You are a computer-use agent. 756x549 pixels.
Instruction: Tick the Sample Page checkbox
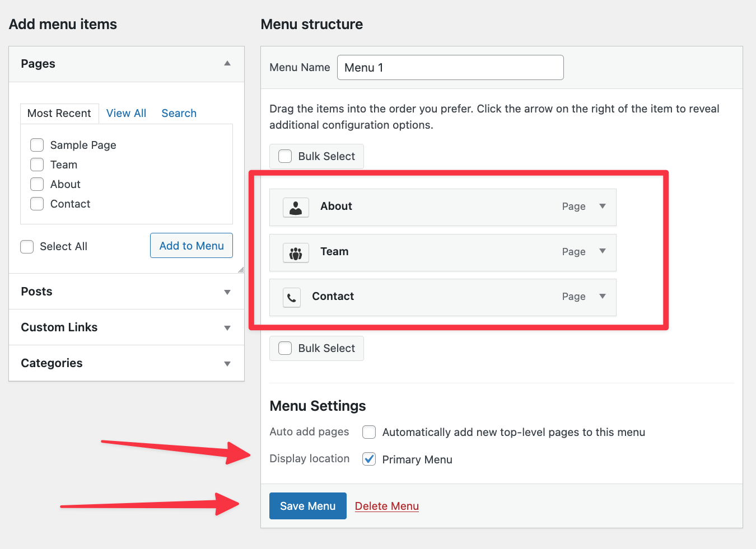[37, 145]
